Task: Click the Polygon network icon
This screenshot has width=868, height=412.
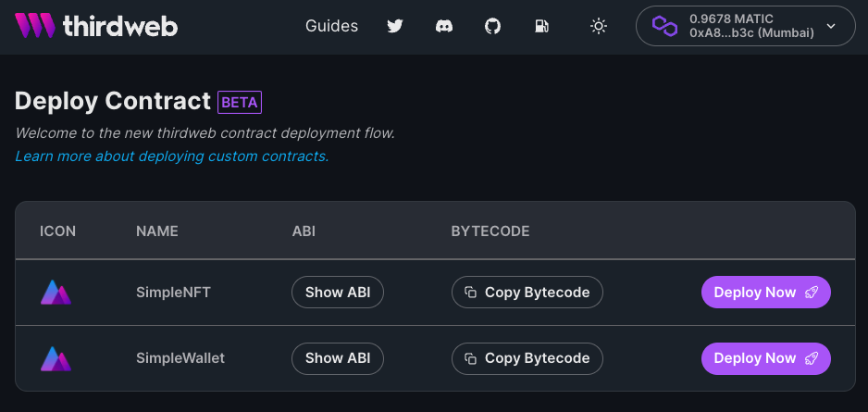Action: click(x=665, y=26)
